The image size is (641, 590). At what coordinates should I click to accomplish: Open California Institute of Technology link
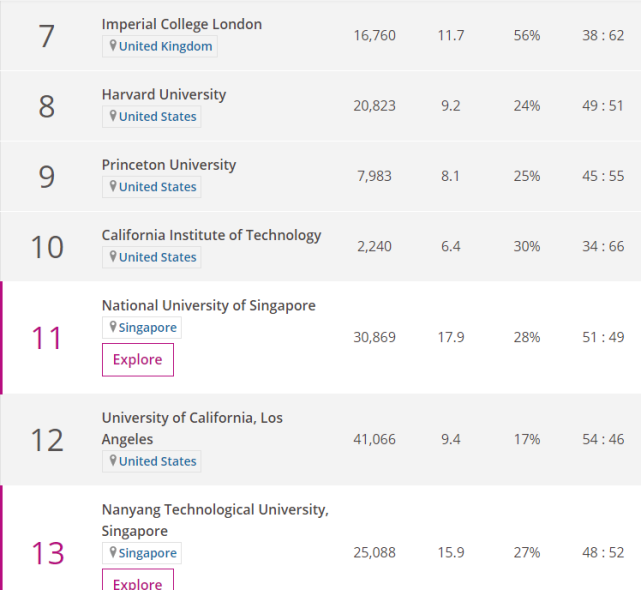point(211,235)
